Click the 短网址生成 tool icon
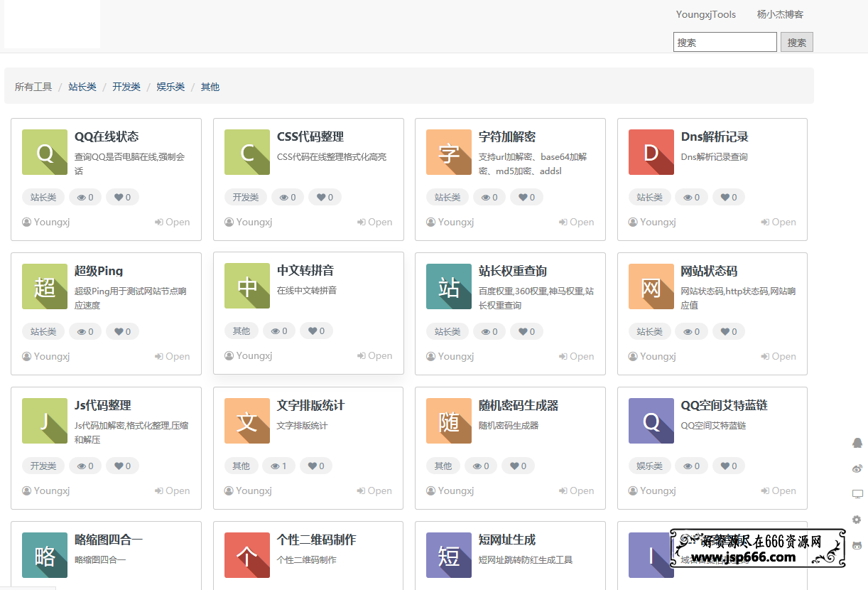This screenshot has height=590, width=868. [x=448, y=555]
